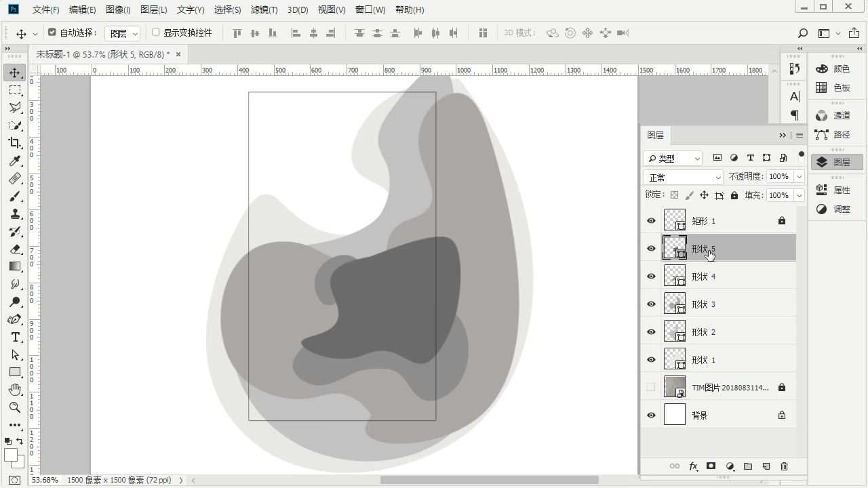Select the Brush tool
The width and height of the screenshot is (868, 488).
click(x=15, y=196)
